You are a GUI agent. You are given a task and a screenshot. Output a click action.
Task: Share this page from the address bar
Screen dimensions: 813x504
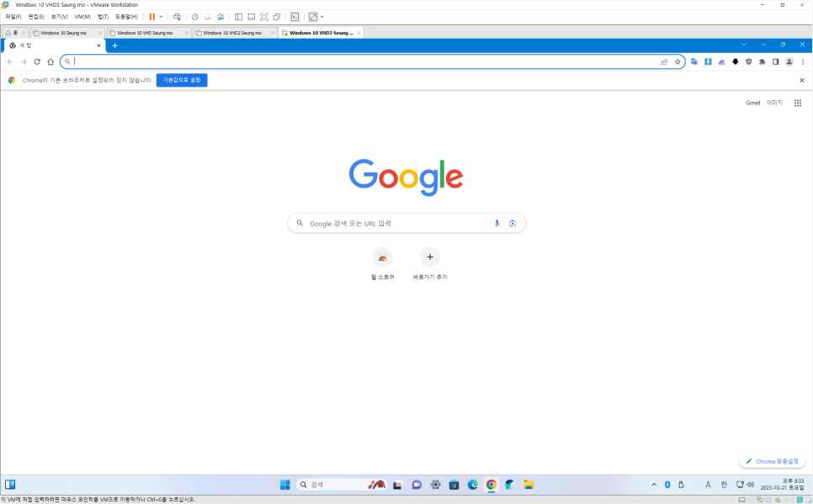[x=664, y=61]
